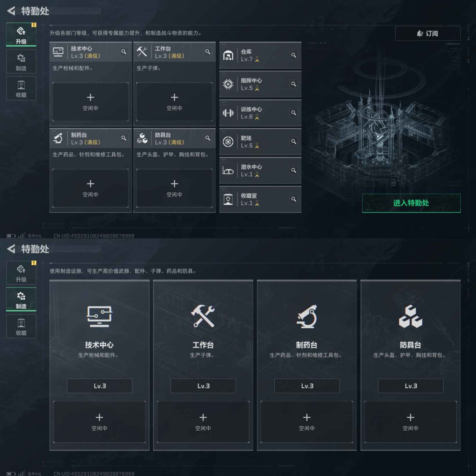The image size is (476, 476).
Task: Open the small 制药台 Lv.3 (满级) panel's magnifier
Action: [124, 138]
